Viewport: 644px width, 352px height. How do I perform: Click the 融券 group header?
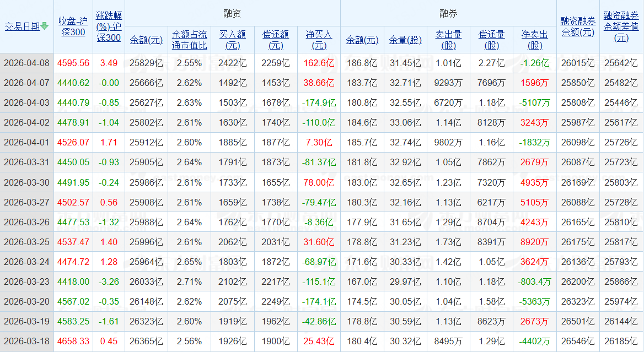coord(448,14)
